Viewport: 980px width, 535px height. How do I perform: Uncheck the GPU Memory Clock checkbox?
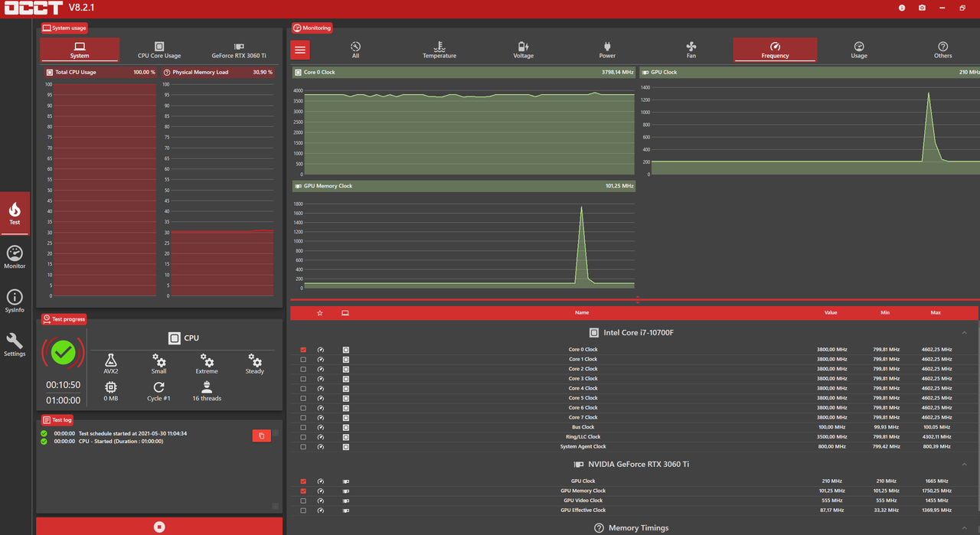click(303, 491)
